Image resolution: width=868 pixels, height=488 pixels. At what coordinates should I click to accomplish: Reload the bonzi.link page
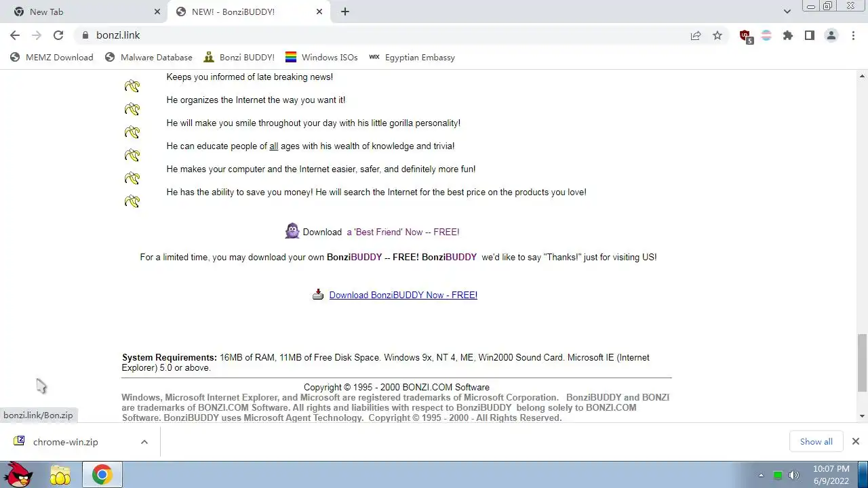58,35
